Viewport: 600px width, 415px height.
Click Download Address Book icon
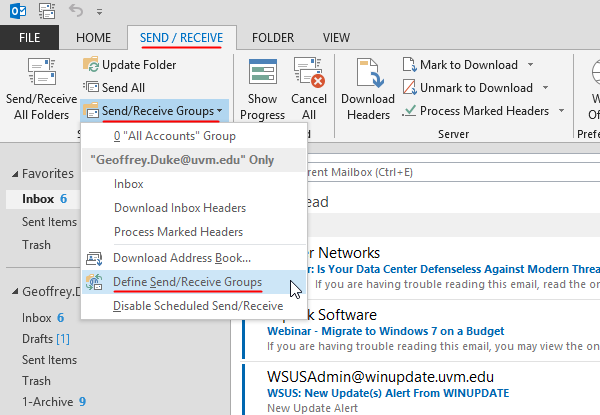click(x=94, y=259)
